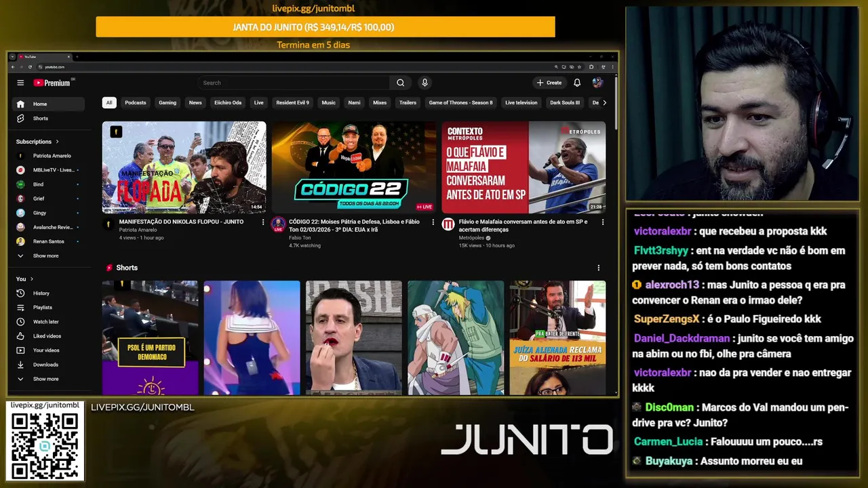Open Shorts in the sidebar
The width and height of the screenshot is (868, 488).
(x=48, y=118)
